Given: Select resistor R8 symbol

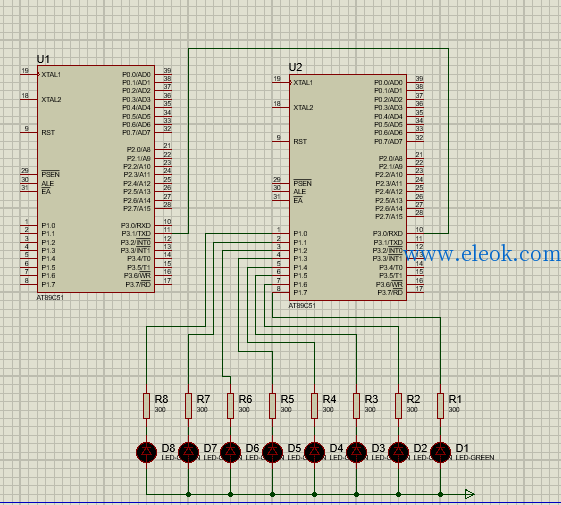Looking at the screenshot, I should click(x=146, y=406).
